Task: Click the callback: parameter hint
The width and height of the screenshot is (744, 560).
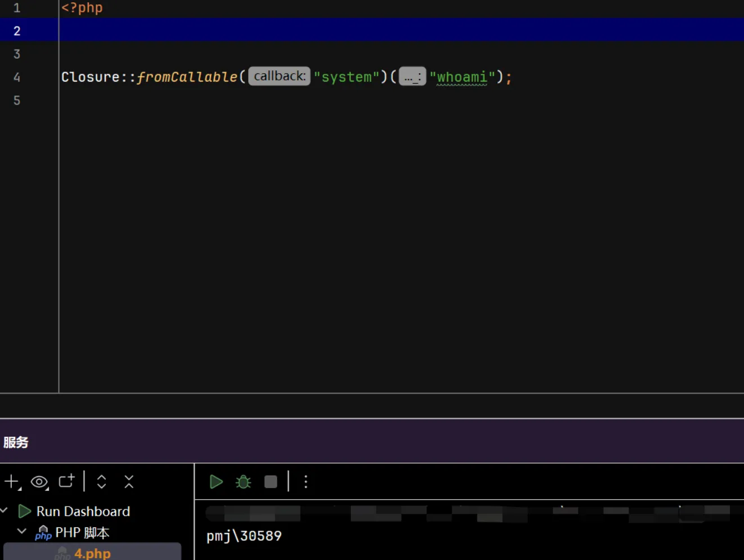Action: coord(279,76)
